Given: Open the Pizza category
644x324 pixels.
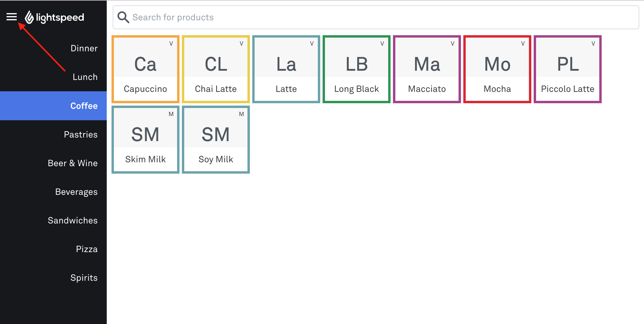Looking at the screenshot, I should [86, 249].
